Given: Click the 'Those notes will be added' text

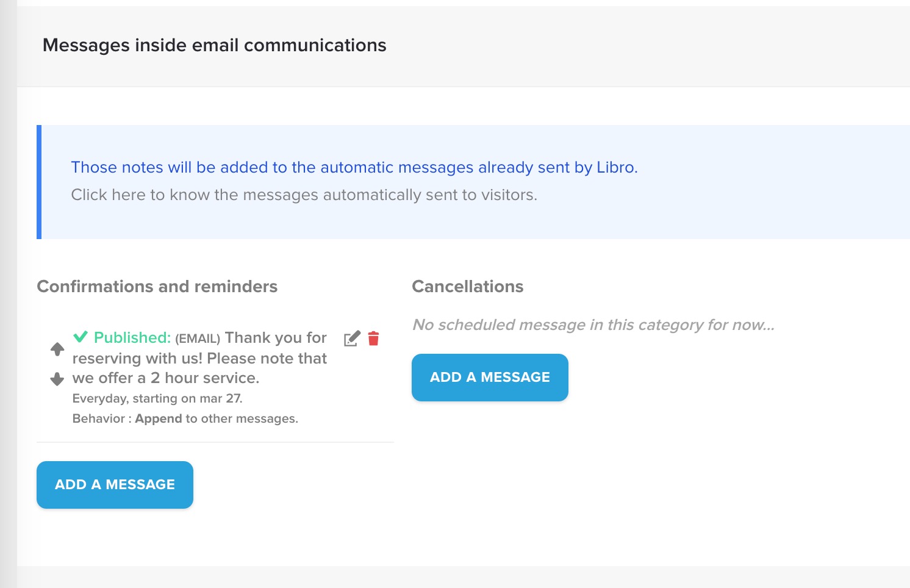Looking at the screenshot, I should click(x=354, y=167).
